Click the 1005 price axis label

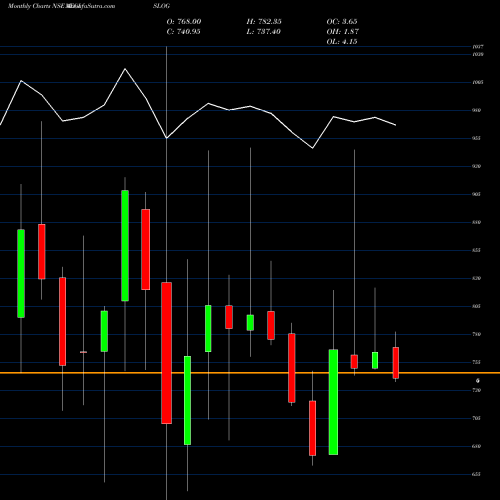click(x=478, y=82)
